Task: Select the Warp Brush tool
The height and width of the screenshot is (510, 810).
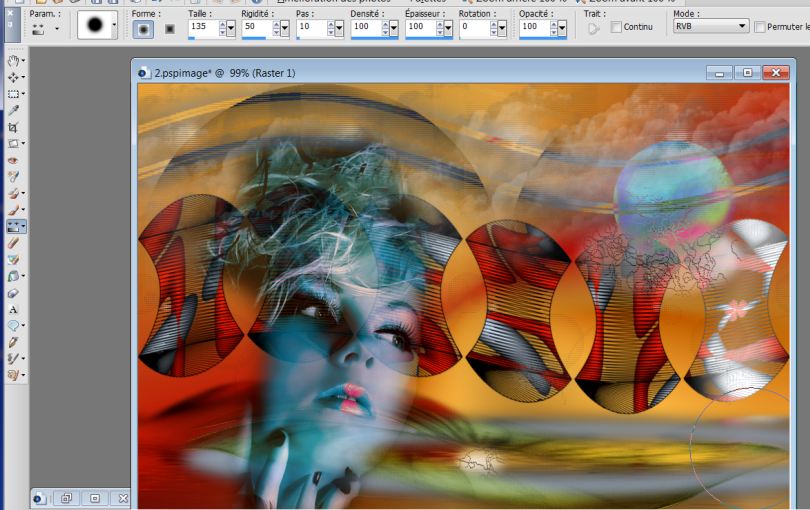Action: coord(13,359)
